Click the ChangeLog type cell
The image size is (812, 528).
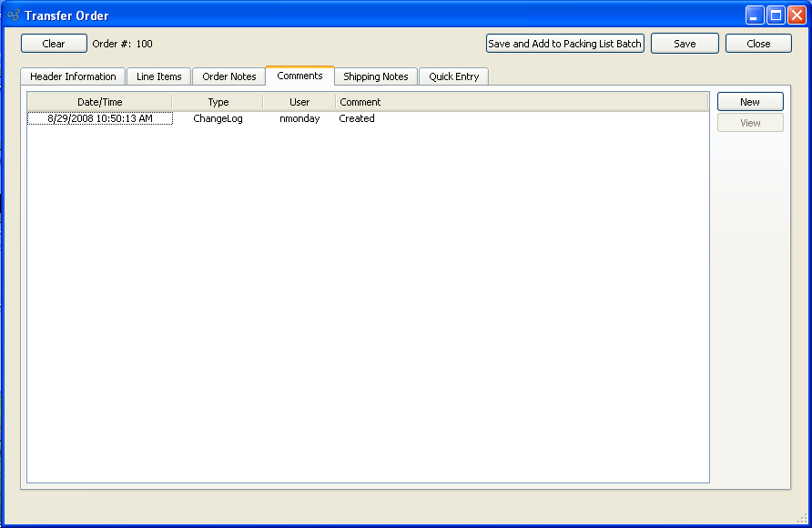coord(218,118)
